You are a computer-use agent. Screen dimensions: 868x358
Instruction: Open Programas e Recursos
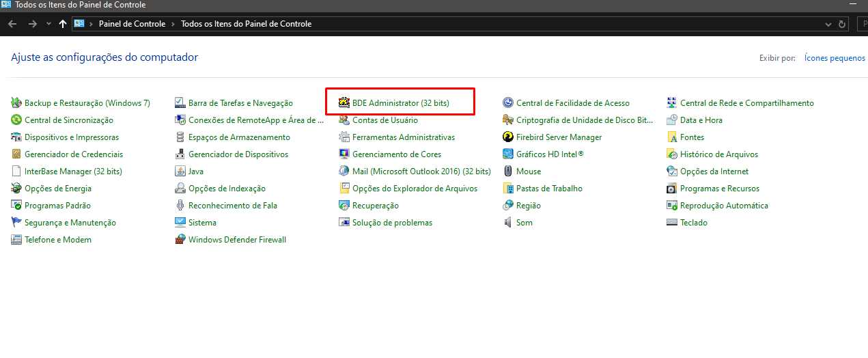point(720,189)
